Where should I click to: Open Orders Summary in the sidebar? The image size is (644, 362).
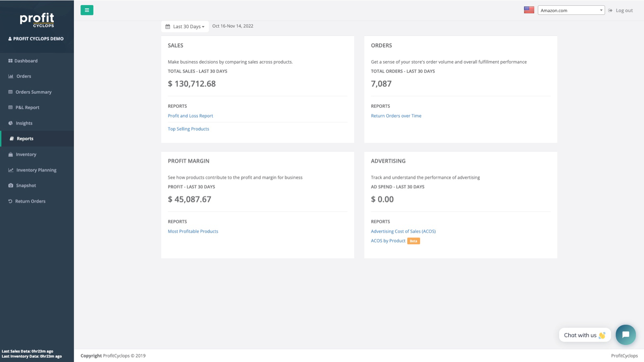[x=34, y=92]
